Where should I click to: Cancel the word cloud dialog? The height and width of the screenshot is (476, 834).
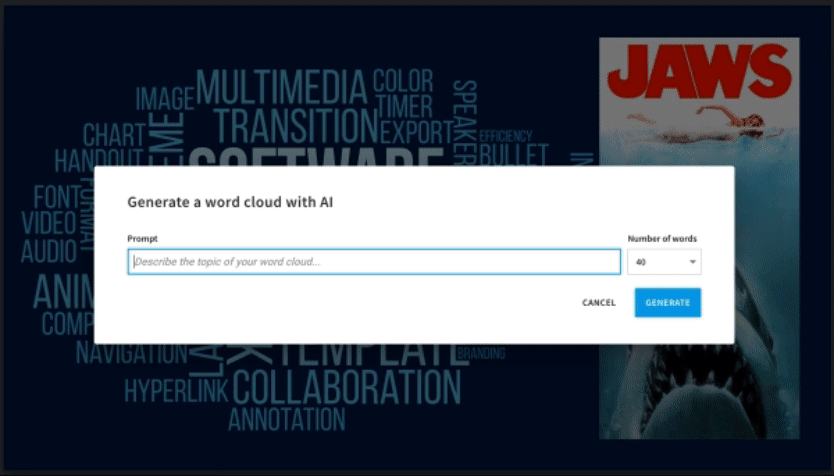[598, 303]
